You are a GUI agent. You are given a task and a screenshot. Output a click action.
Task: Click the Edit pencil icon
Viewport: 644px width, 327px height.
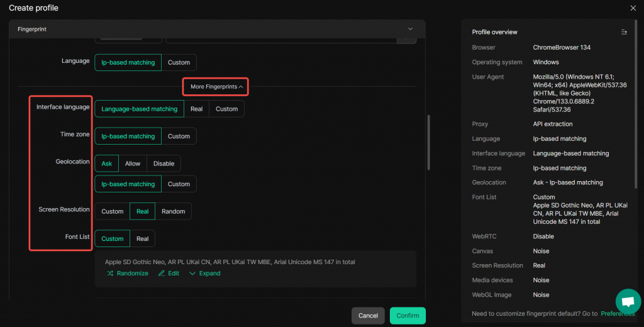point(162,274)
